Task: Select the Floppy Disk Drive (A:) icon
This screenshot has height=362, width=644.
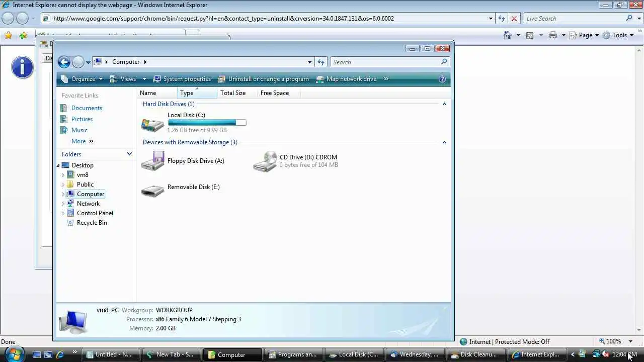Action: [x=152, y=161]
